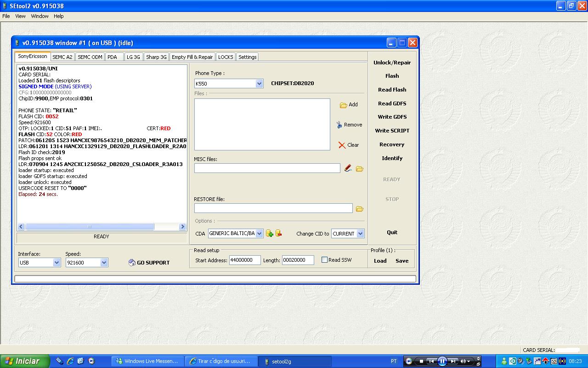Viewport: 588px width, 368px height.
Task: Click the Safely Remove Hardware tray icon
Action: point(529,361)
